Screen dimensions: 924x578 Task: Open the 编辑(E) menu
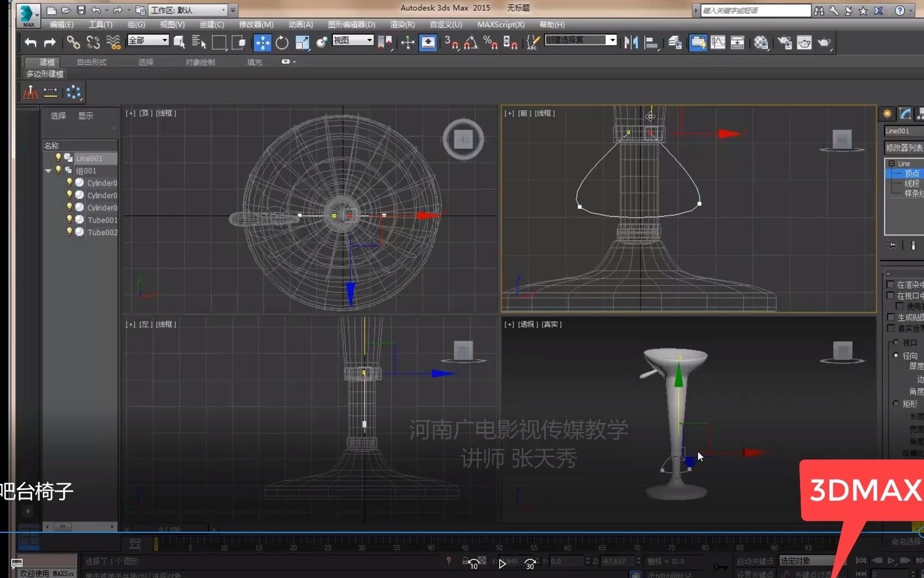(61, 24)
